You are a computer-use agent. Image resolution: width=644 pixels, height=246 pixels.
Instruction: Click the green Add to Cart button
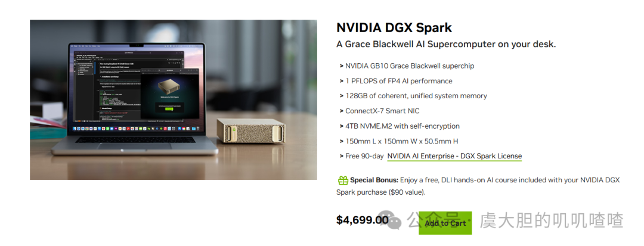click(x=445, y=223)
